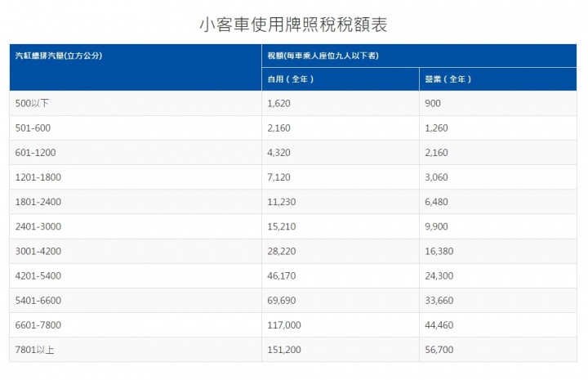
Task: Click the 7,120 tax amount cell
Action: (x=279, y=177)
